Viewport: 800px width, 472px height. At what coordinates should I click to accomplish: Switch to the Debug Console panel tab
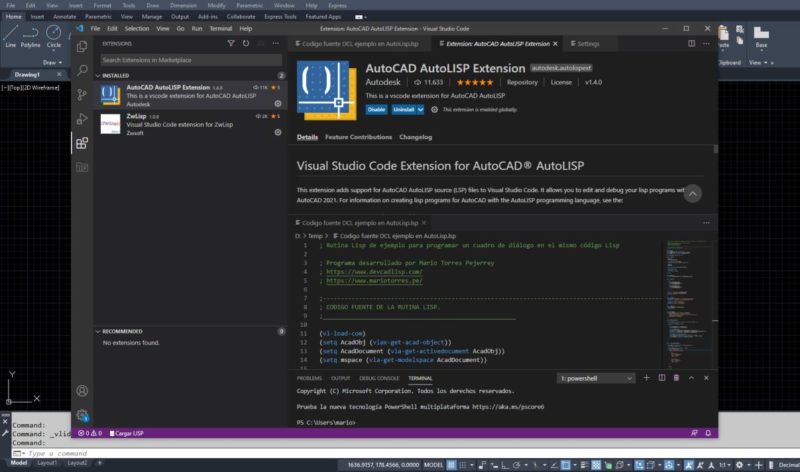[379, 378]
